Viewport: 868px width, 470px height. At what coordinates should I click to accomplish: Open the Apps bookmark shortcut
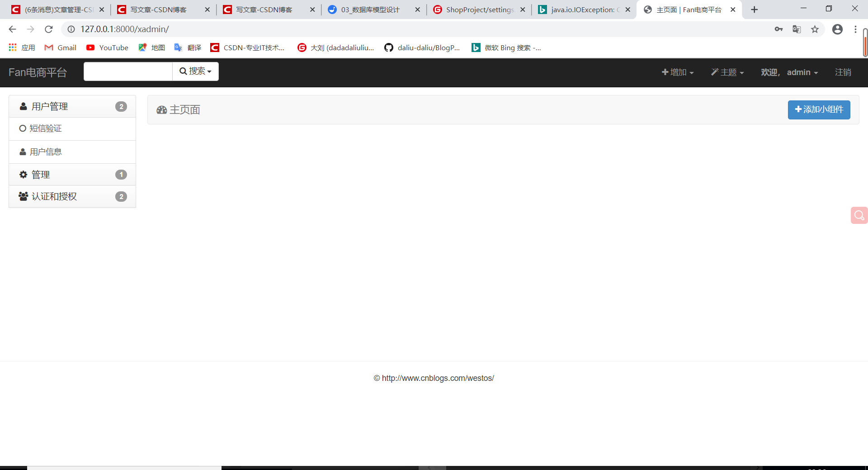(x=22, y=47)
